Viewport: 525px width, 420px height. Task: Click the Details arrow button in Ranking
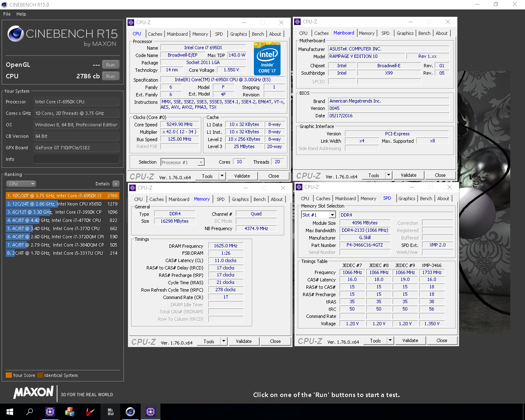pyautogui.click(x=116, y=184)
